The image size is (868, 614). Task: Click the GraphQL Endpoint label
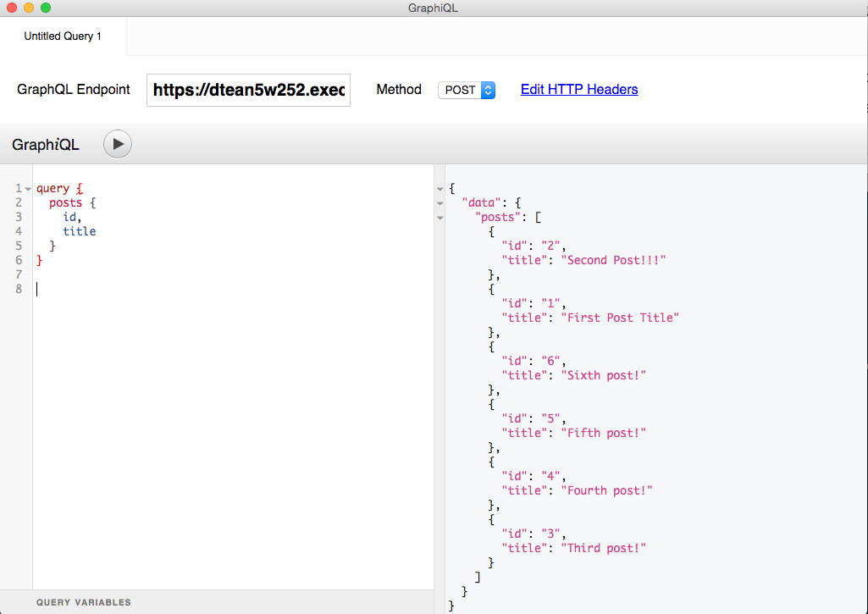click(x=73, y=89)
